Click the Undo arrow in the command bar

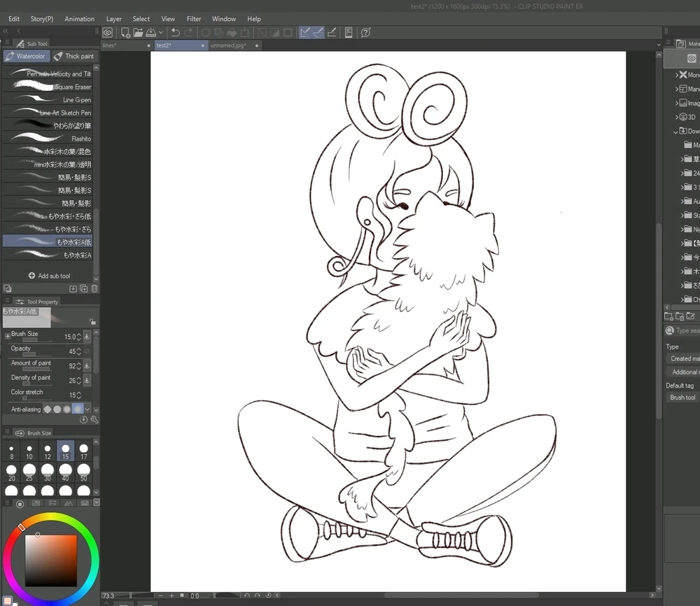pos(176,32)
